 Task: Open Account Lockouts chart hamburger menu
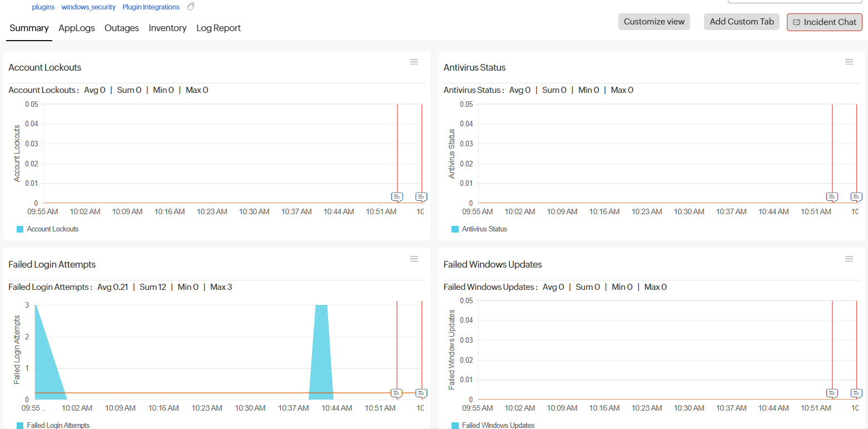pyautogui.click(x=414, y=62)
